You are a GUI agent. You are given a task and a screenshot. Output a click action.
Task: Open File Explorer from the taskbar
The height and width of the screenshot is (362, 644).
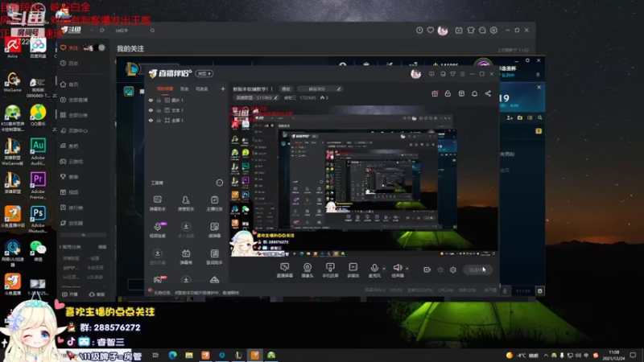[x=189, y=355]
